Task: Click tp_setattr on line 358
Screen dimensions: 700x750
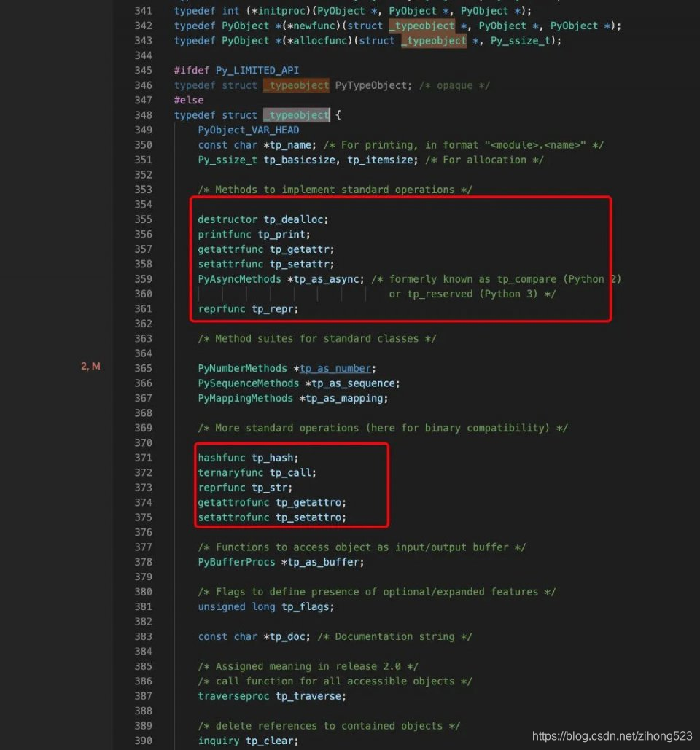Action: click(x=300, y=264)
